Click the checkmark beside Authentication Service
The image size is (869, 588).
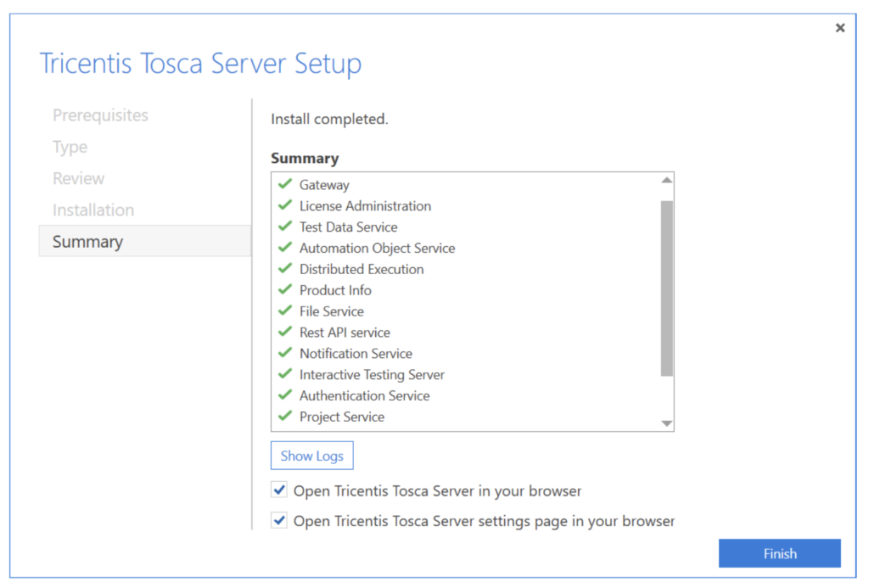point(285,395)
